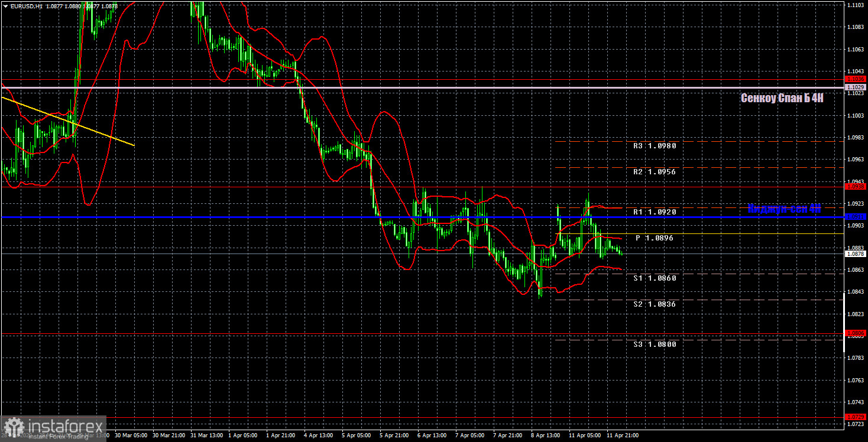The width and height of the screenshot is (868, 442).
Task: Click '30 Mar 05:00' on time axis
Action: coord(131,435)
